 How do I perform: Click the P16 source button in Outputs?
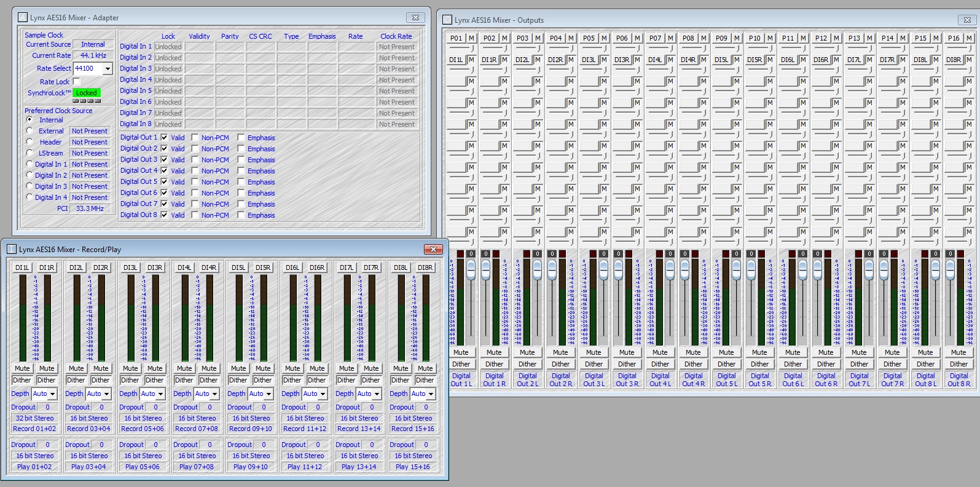(954, 38)
